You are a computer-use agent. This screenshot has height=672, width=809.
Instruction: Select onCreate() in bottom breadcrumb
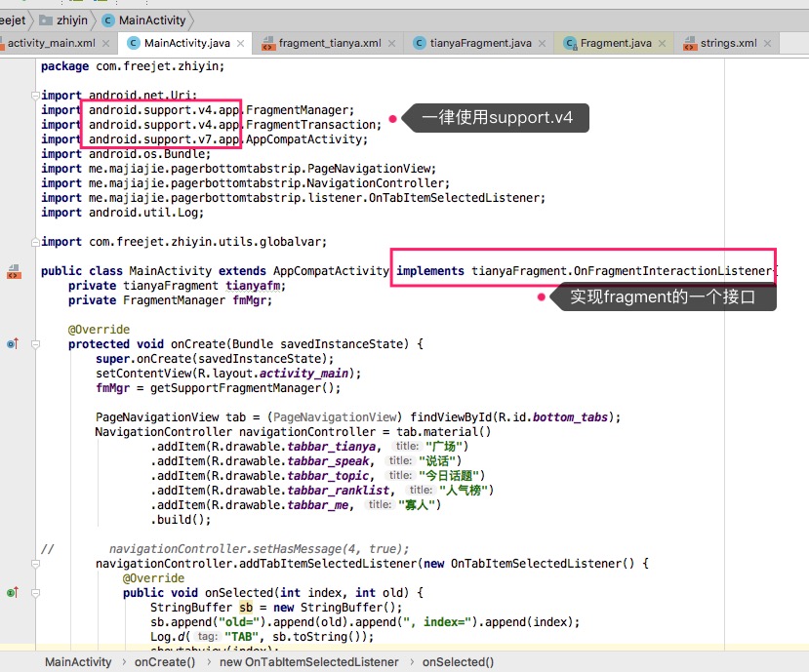point(165,661)
